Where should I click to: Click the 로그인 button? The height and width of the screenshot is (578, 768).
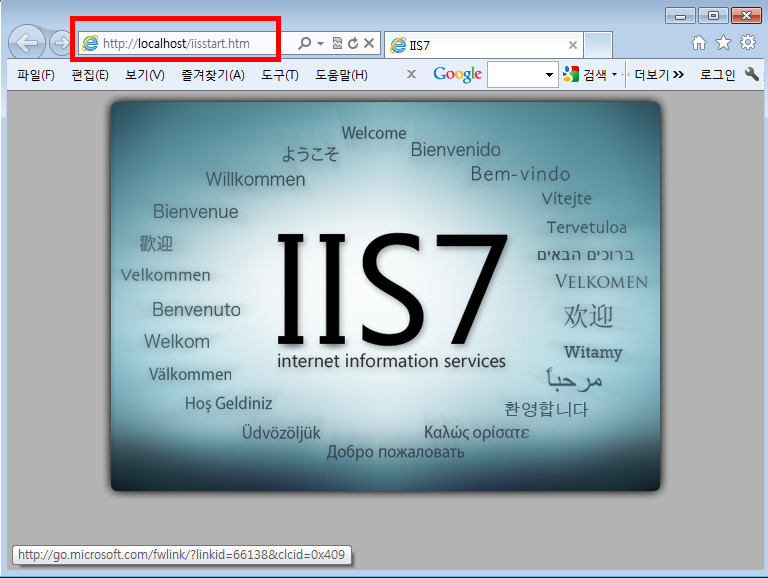click(x=717, y=75)
